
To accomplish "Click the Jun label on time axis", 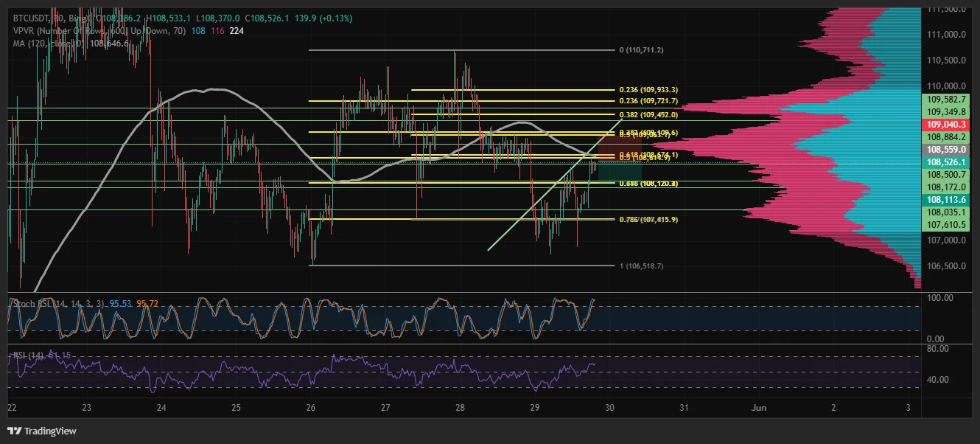I will [758, 407].
